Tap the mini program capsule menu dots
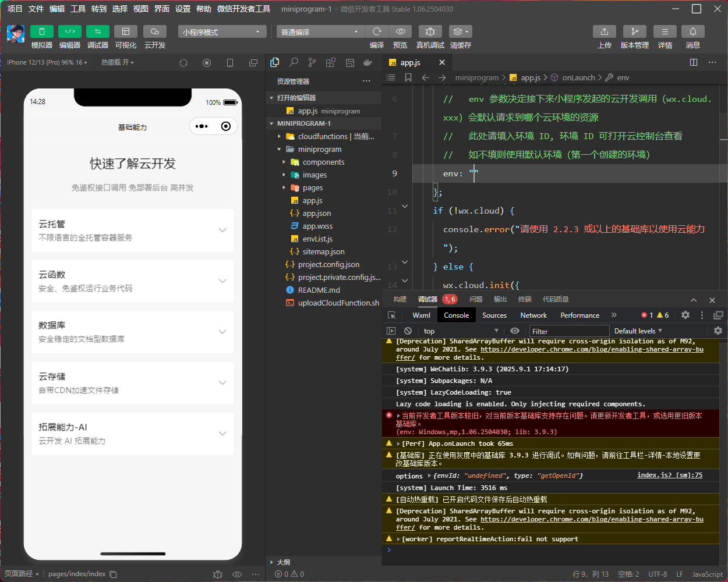Image resolution: width=728 pixels, height=582 pixels. (x=202, y=126)
